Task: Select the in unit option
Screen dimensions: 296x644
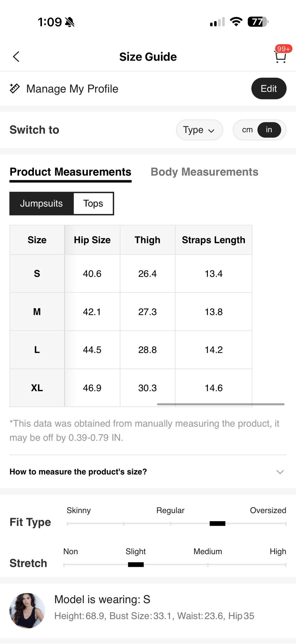Action: pyautogui.click(x=269, y=130)
